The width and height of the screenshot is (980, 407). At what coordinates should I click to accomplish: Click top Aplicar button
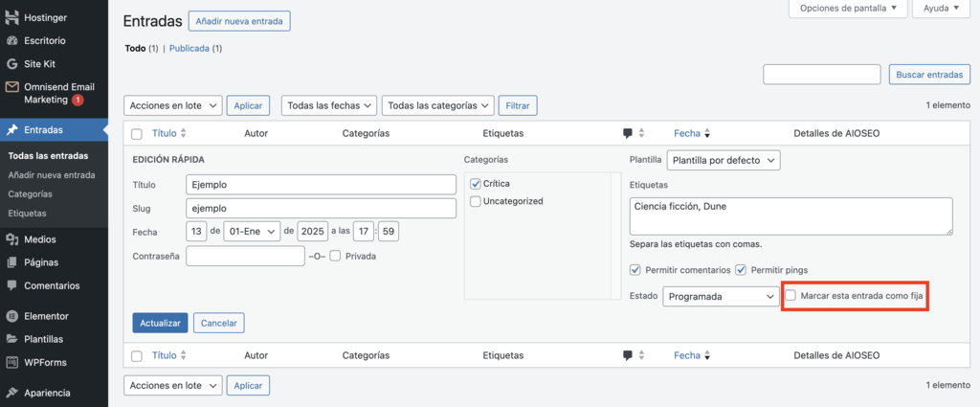pos(248,105)
